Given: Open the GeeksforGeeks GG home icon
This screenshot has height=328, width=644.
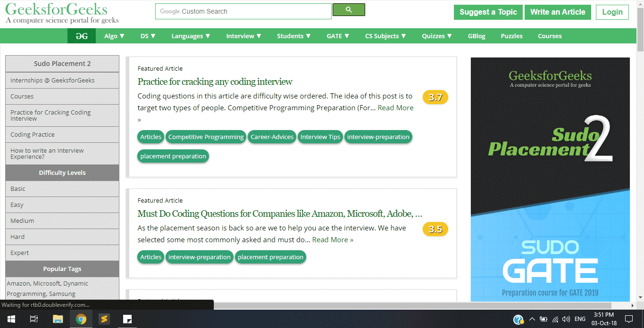Looking at the screenshot, I should [x=82, y=36].
